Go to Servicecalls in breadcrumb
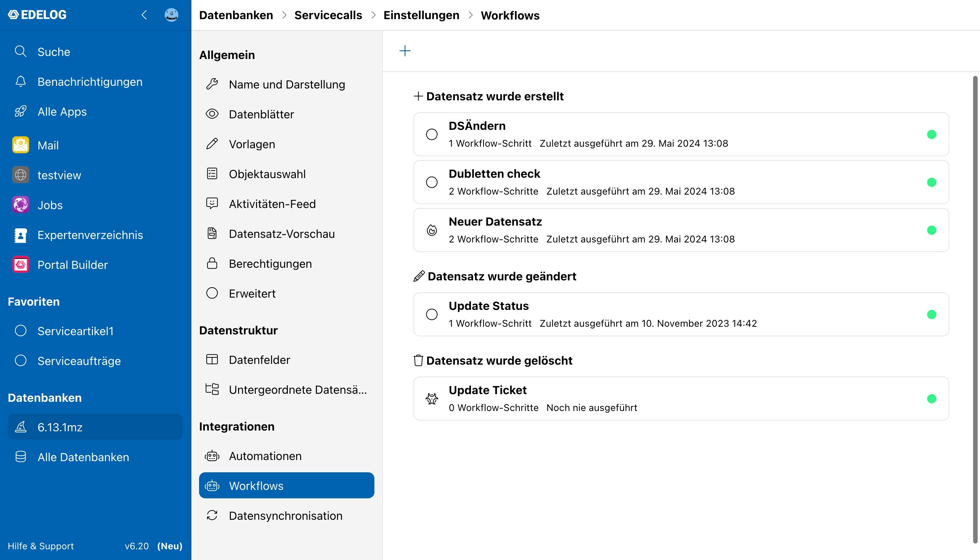Screen dimensions: 980x560 pos(328,15)
